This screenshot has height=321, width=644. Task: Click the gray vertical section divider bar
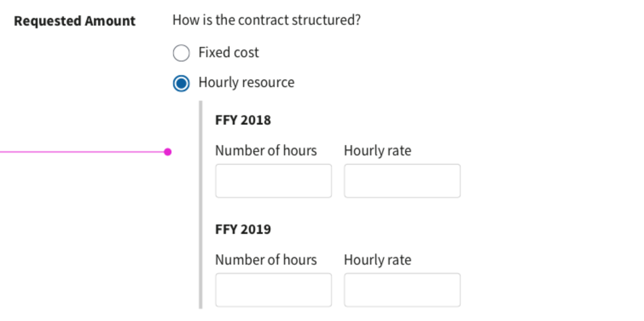201,205
